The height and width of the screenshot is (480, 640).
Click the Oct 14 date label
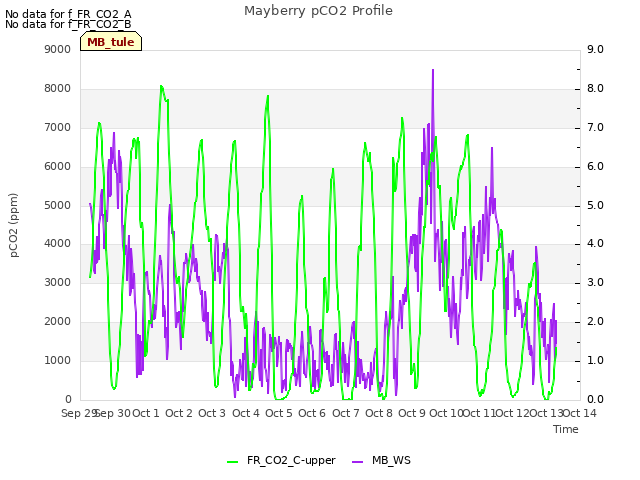580,413
